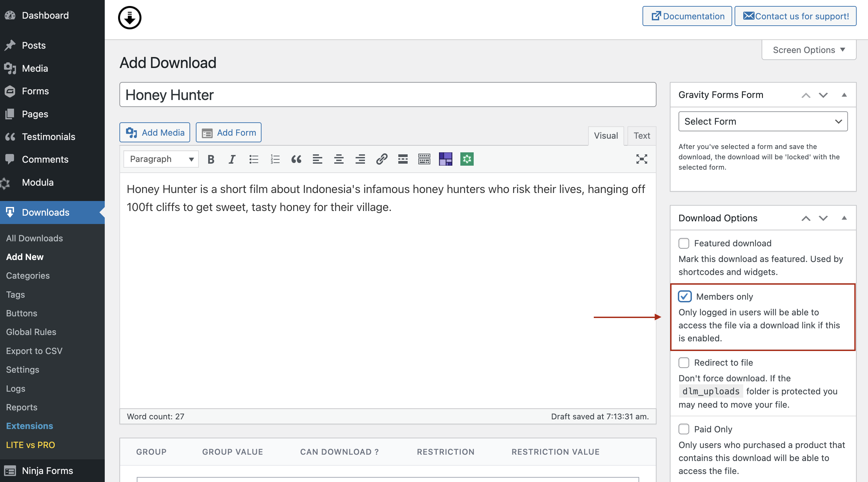Image resolution: width=868 pixels, height=482 pixels.
Task: Open Modula in the sidebar
Action: [x=52, y=182]
